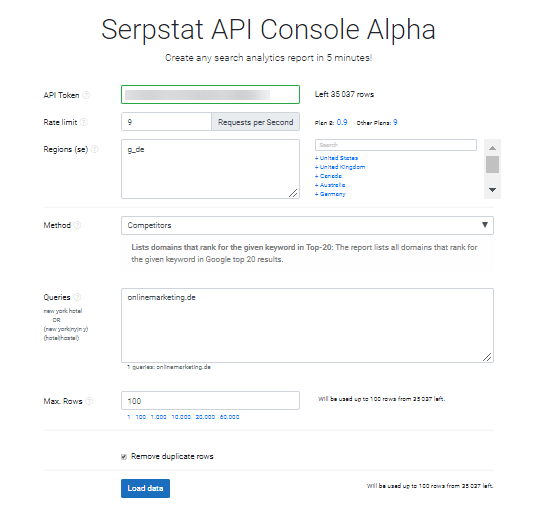This screenshot has width=538, height=517.
Task: Focus the Max. Rows input field
Action: click(210, 400)
